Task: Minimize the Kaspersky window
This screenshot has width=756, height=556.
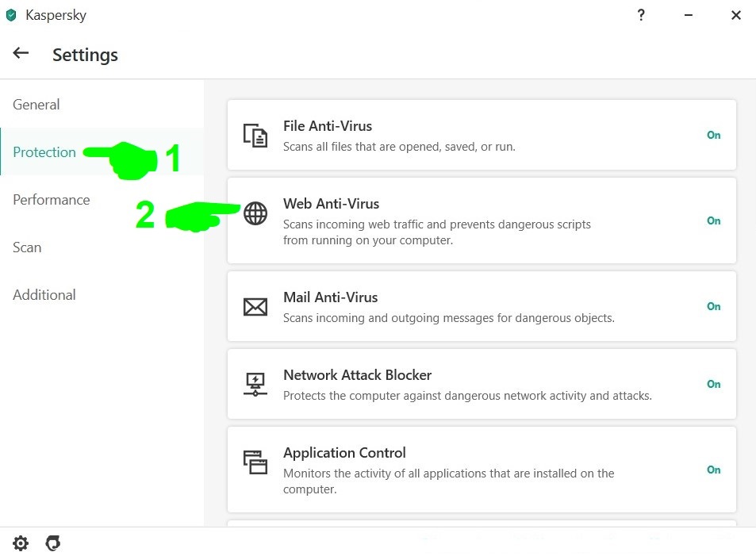Action: 689,15
